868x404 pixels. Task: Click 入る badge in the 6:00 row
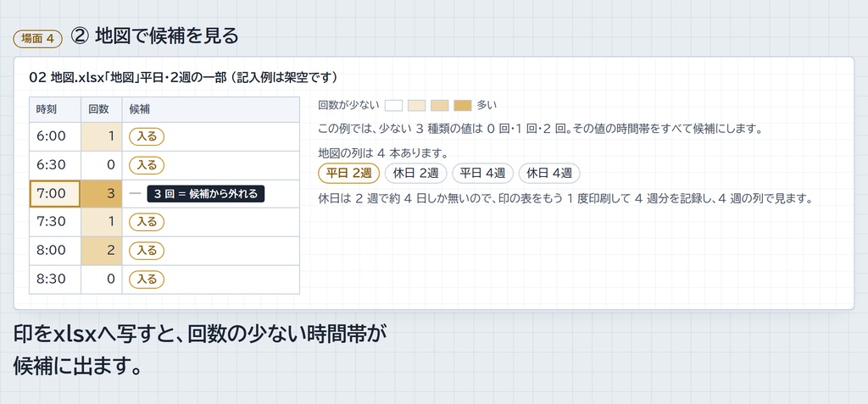click(x=147, y=136)
